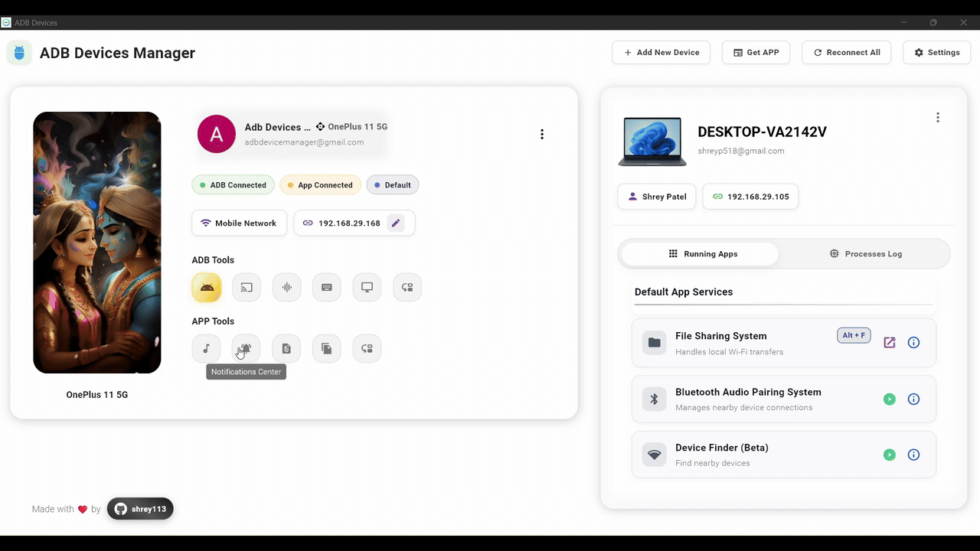Open the file sharing external link icon

coord(890,342)
